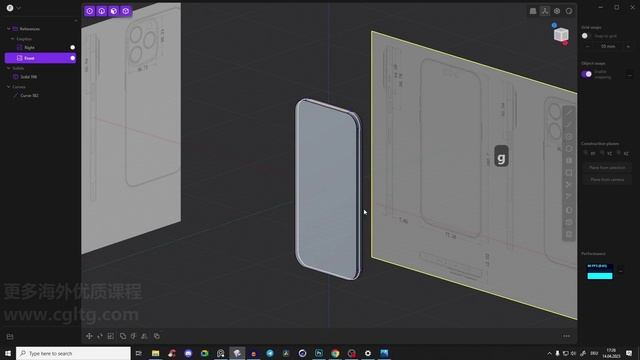Viewport: 640px width, 360px height.
Task: Toggle visibility of Right reference
Action: pyautogui.click(x=73, y=47)
